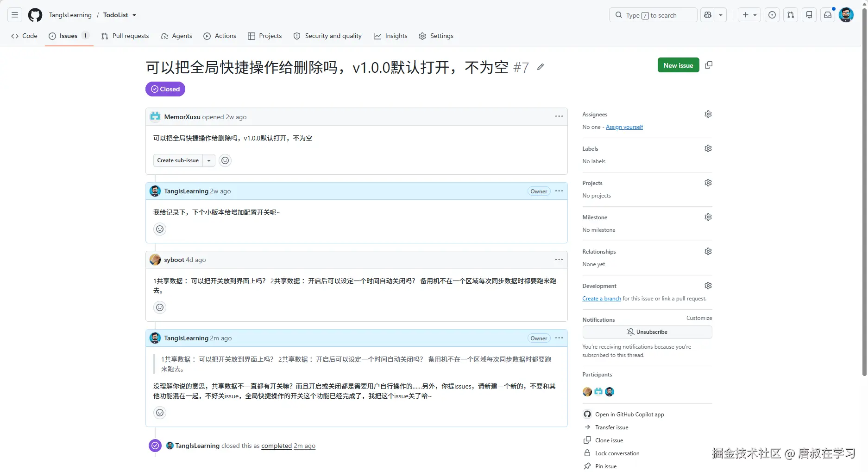Add reaction to syboot's comment

coord(160,307)
